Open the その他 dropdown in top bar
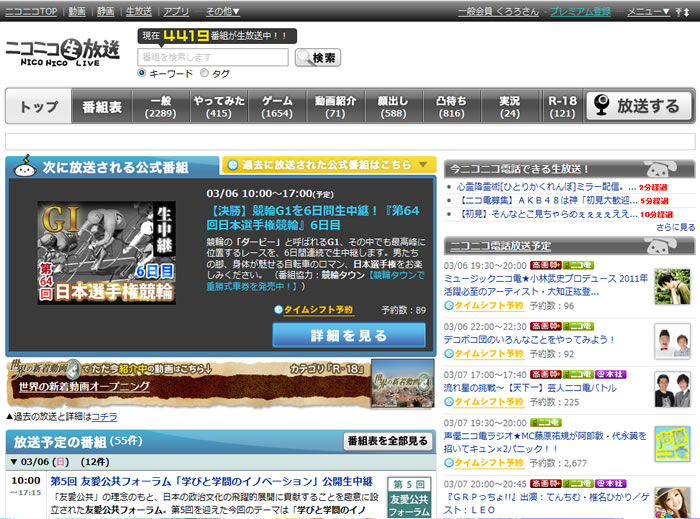The height and width of the screenshot is (519, 700). 222,12
